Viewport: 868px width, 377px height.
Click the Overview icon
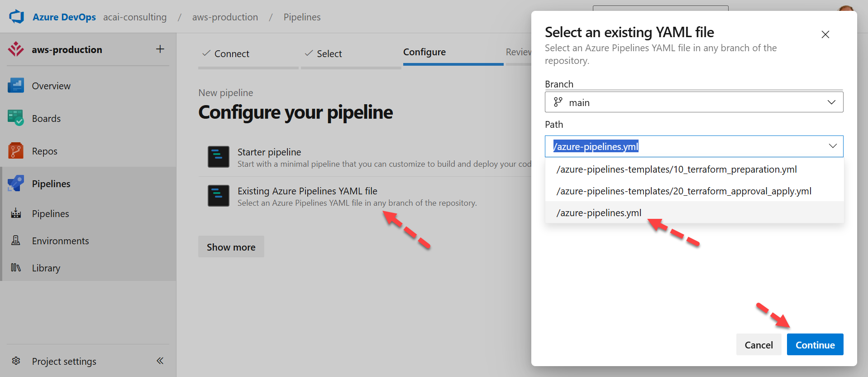(16, 86)
